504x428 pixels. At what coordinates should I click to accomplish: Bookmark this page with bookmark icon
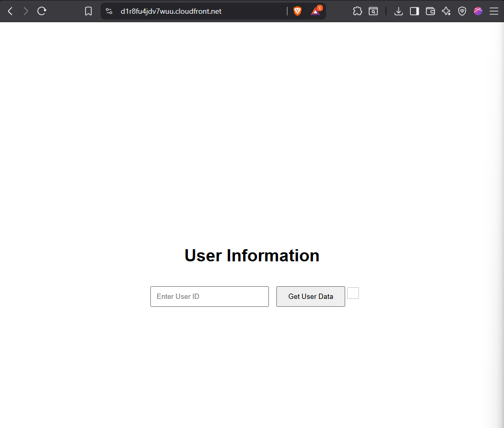[88, 11]
